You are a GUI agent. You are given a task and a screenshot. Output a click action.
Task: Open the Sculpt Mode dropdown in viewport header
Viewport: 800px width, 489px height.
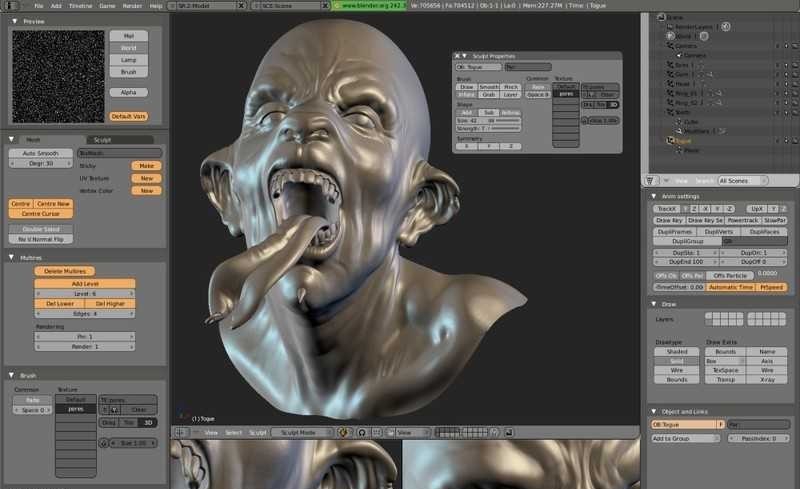coord(301,432)
